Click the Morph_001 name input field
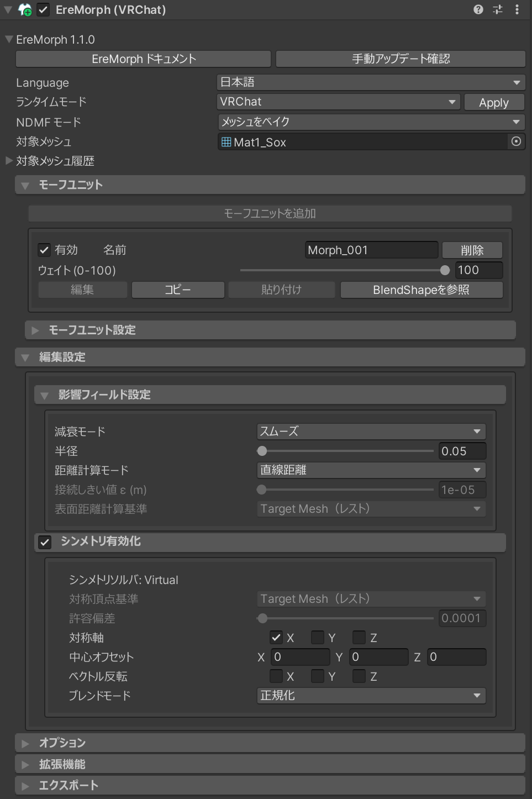 371,250
